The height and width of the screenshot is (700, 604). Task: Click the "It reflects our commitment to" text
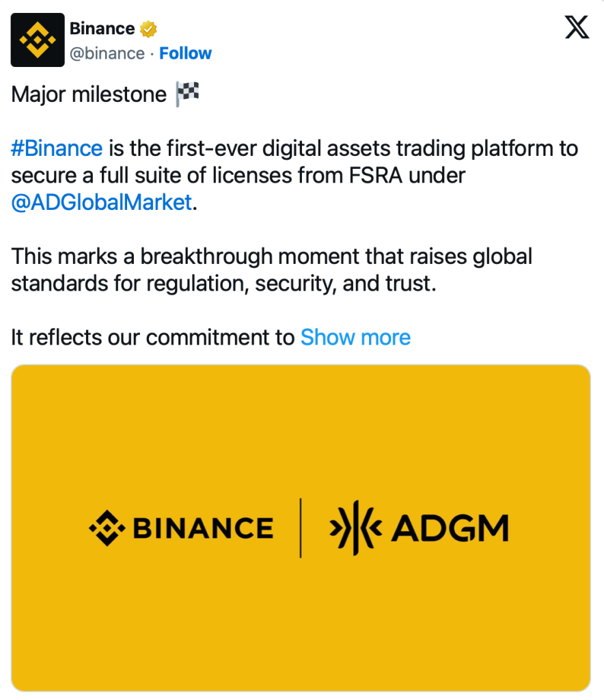pos(153,337)
